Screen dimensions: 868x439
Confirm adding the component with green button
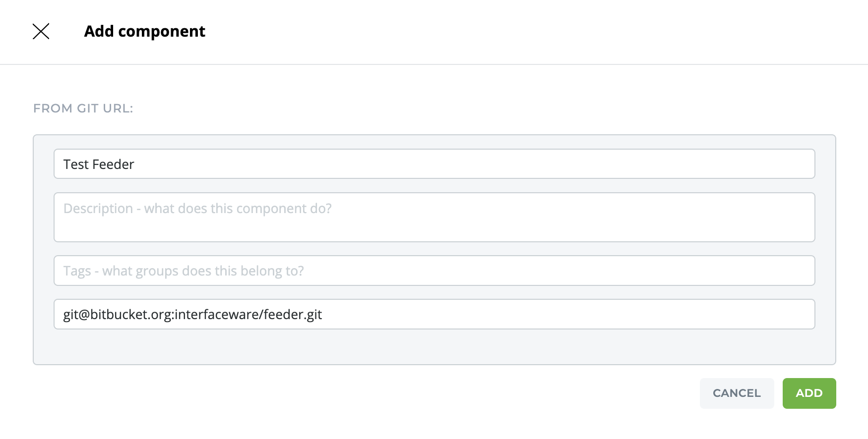[809, 393]
